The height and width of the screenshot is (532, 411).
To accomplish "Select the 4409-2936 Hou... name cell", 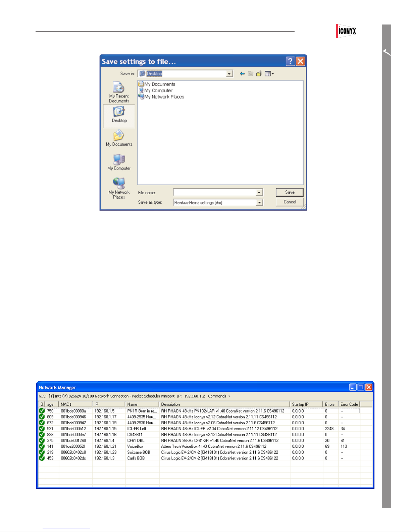I will click(142, 423).
